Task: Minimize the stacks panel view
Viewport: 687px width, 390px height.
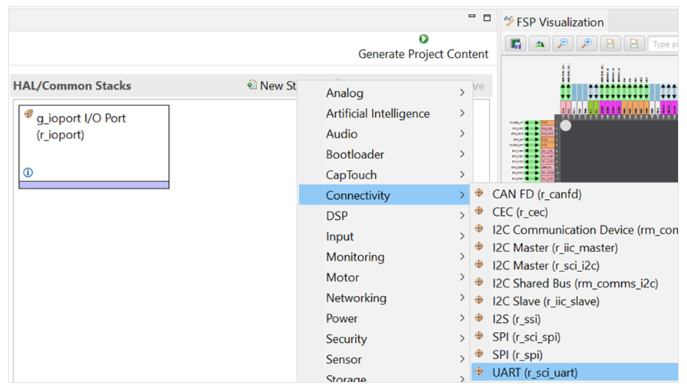Action: click(472, 17)
